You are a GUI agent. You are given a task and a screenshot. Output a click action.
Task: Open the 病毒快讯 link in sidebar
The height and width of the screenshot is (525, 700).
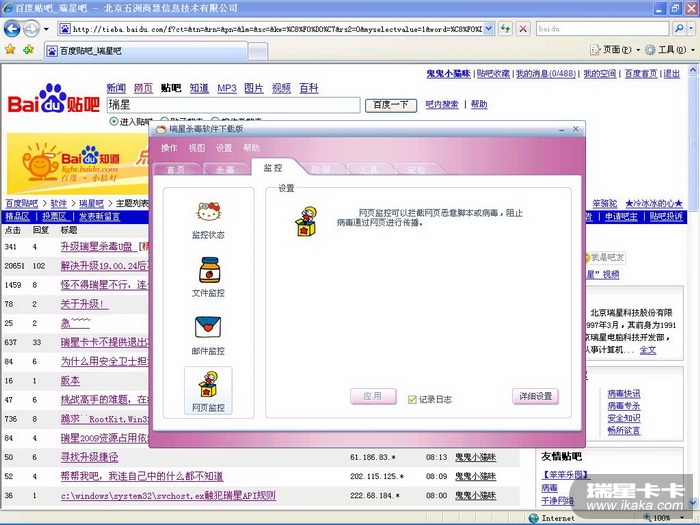pos(624,394)
